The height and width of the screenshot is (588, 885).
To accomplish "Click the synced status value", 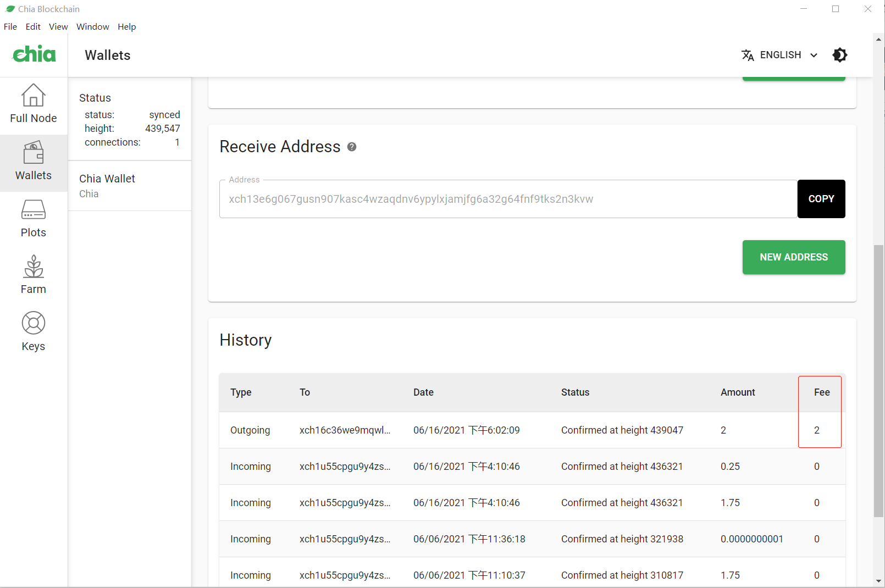I will pyautogui.click(x=164, y=115).
